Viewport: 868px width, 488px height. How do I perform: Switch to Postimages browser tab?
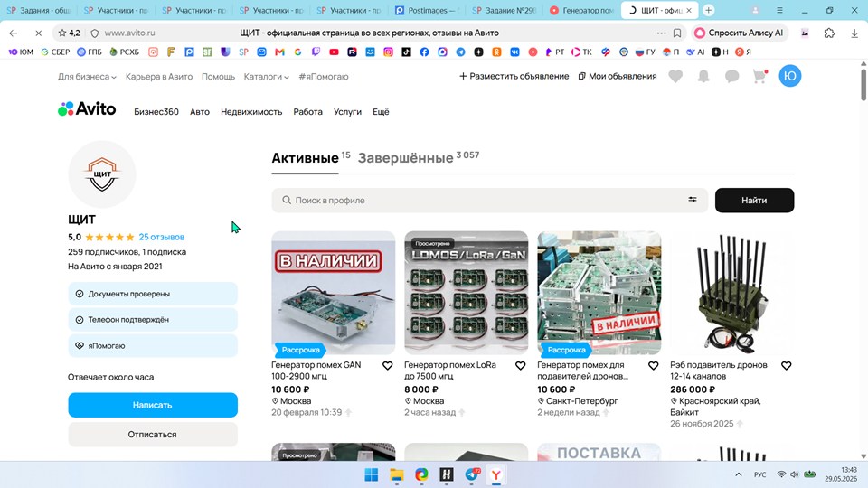[427, 11]
